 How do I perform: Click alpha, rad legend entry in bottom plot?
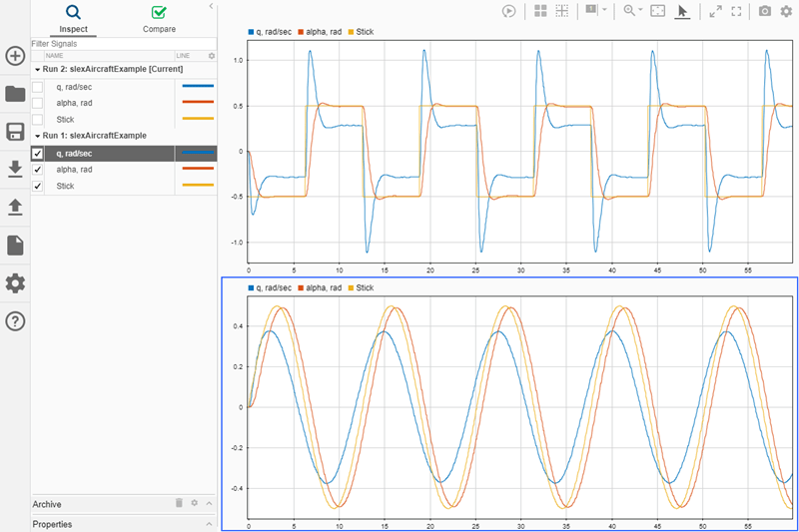(320, 287)
